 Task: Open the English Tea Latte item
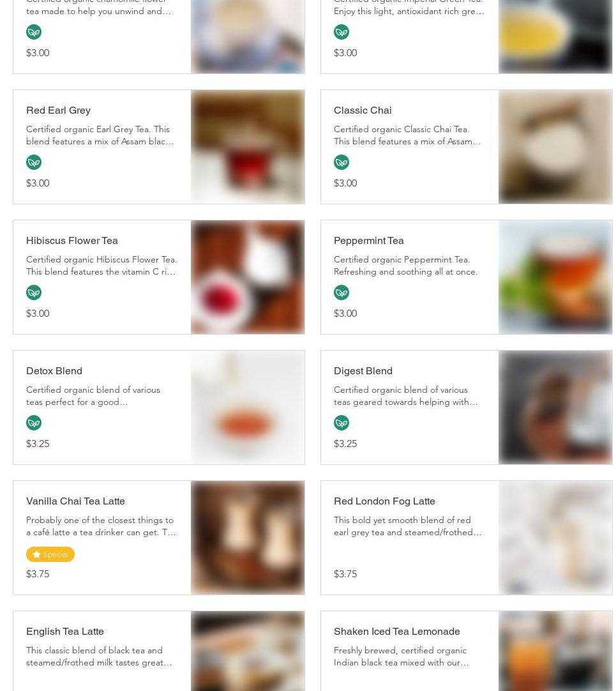click(64, 632)
